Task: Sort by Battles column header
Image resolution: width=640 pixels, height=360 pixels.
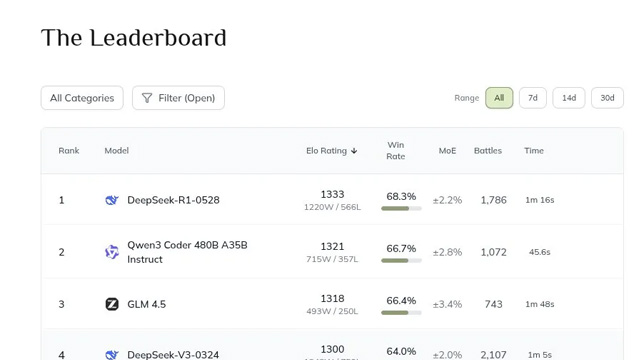Action: pos(488,151)
